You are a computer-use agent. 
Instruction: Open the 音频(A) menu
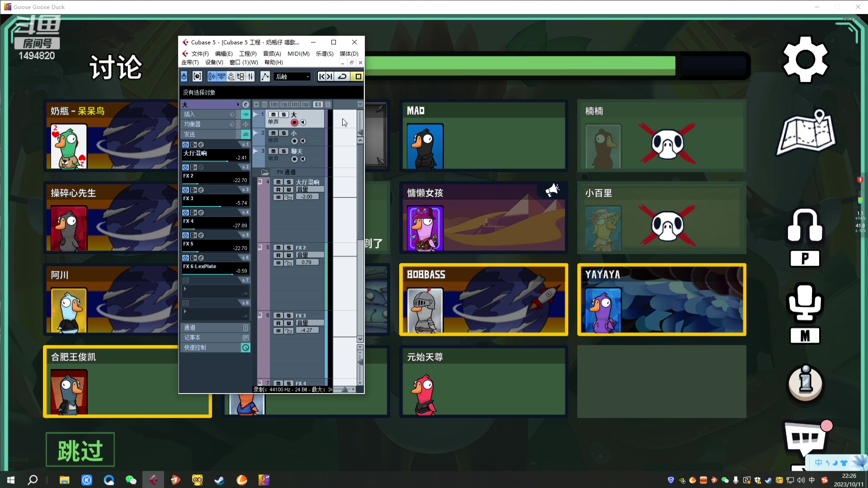(272, 54)
